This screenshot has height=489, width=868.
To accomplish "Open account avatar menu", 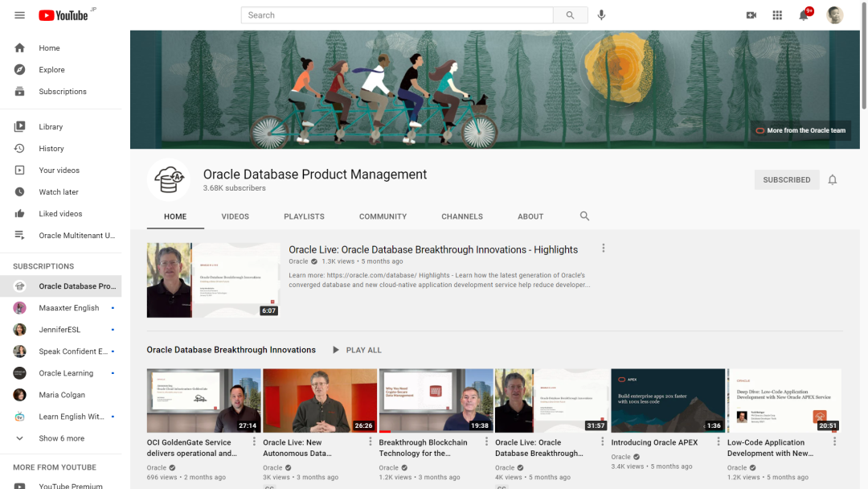I will (x=835, y=15).
